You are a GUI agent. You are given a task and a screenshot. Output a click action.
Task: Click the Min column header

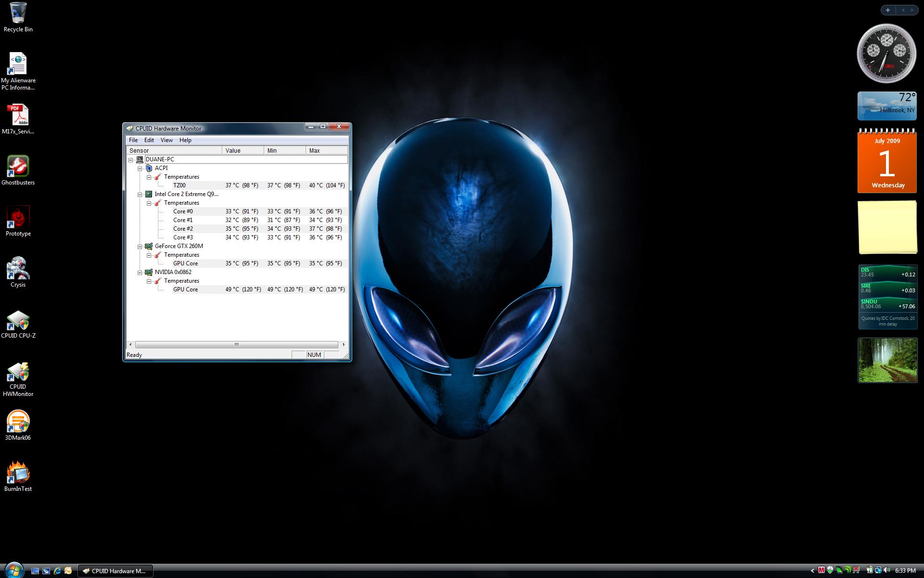pyautogui.click(x=285, y=150)
